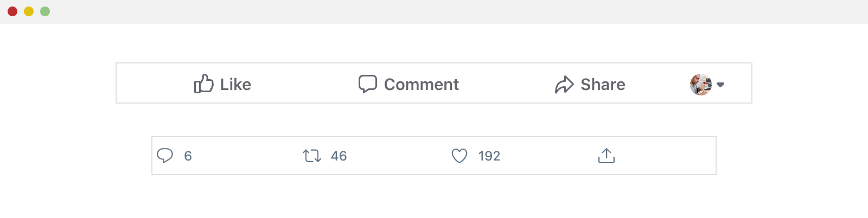868x218 pixels.
Task: Click empty space inside the lower action bar
Action: point(667,156)
